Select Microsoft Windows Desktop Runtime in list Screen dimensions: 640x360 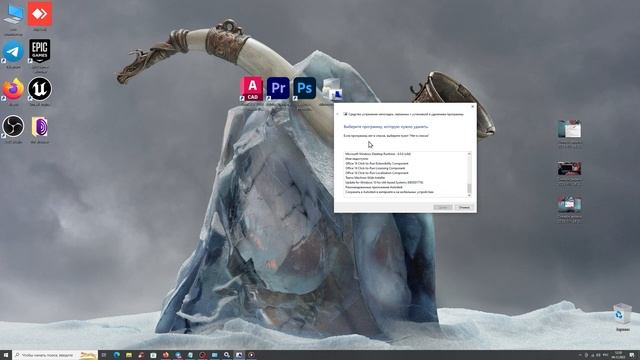(x=378, y=154)
